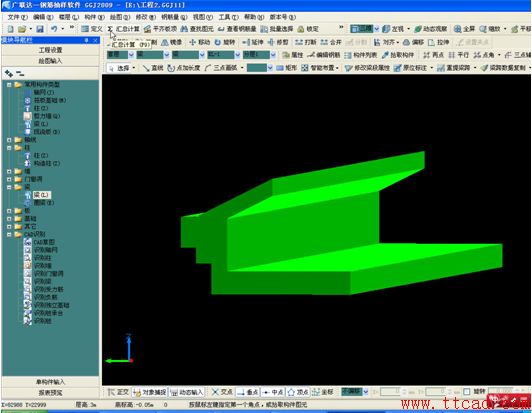This screenshot has height=413, width=532.
Task: Toggle 垂点 perpendicular snap
Action: (248, 392)
